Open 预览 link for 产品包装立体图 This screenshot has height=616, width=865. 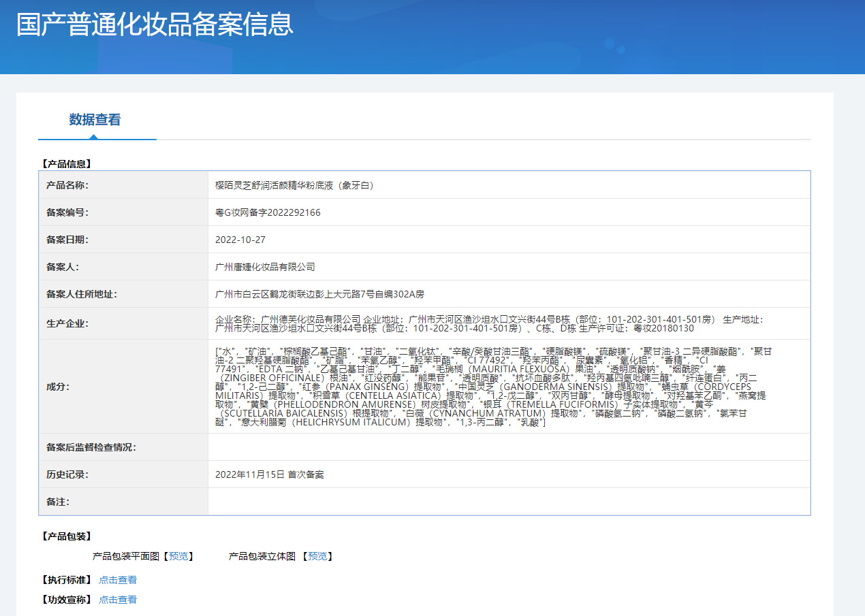coord(317,557)
